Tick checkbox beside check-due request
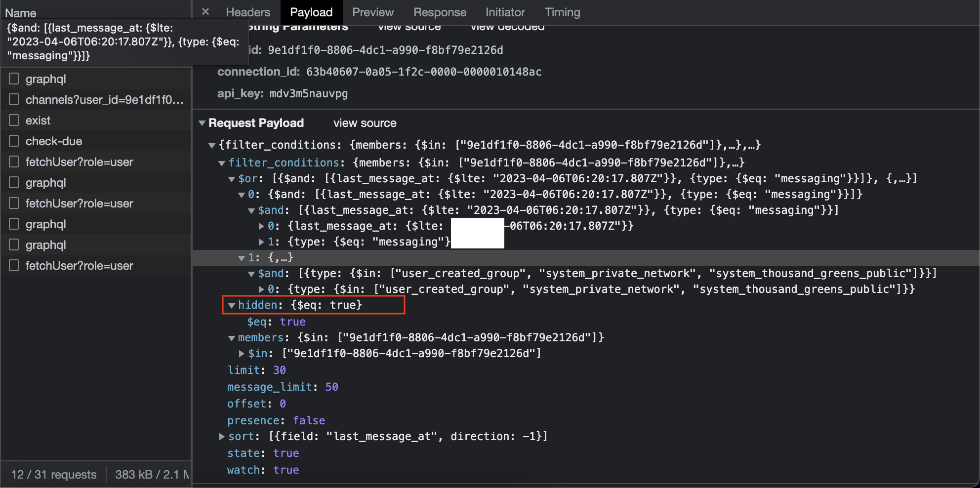The width and height of the screenshot is (980, 488). coord(14,141)
